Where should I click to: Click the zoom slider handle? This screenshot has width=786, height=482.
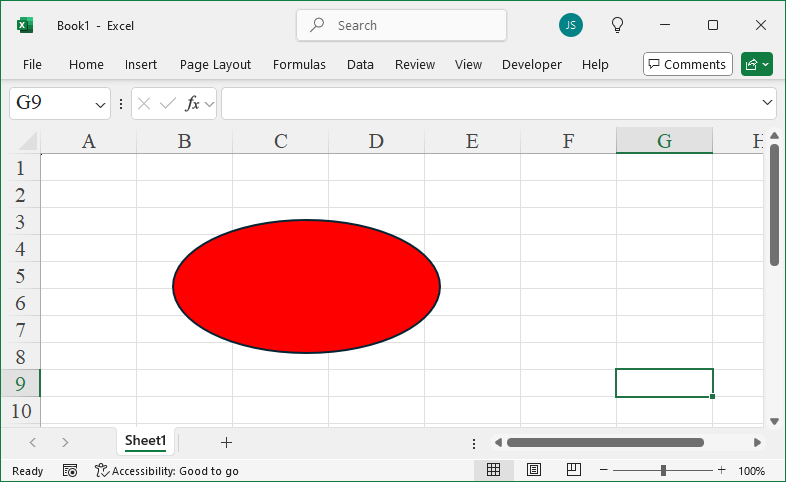pyautogui.click(x=663, y=470)
